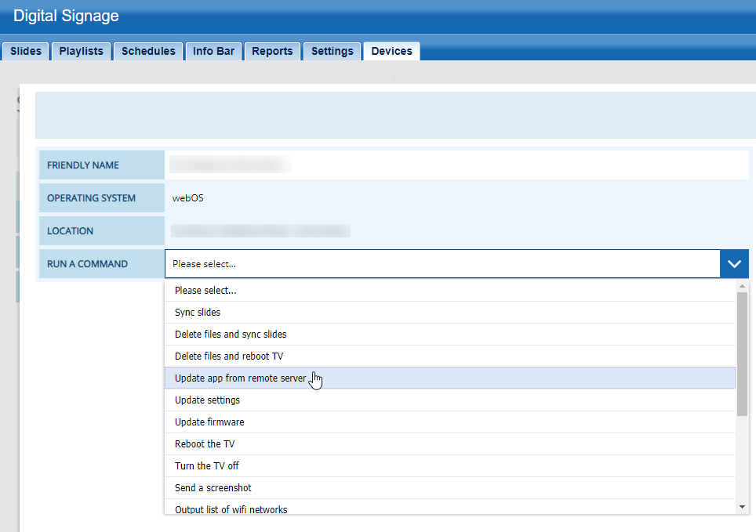Select 'Send a screenshot' command
The height and width of the screenshot is (532, 756).
[213, 488]
